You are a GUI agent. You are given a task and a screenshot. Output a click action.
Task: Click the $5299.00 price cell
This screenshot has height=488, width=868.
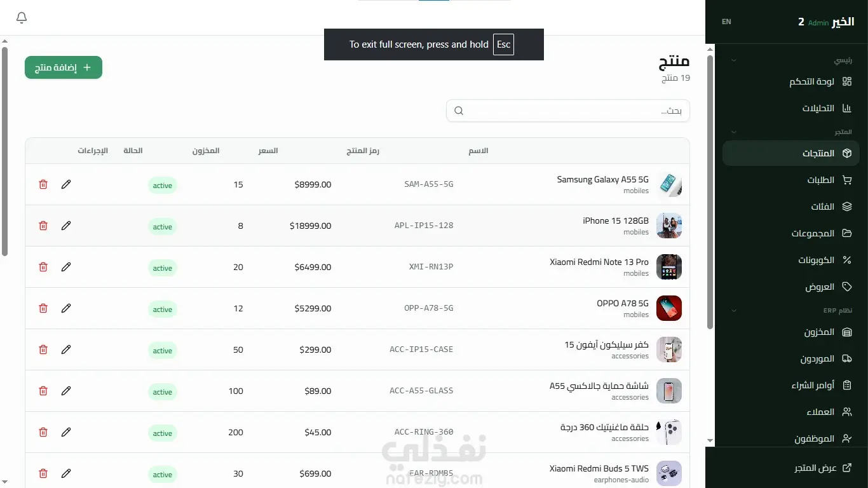coord(313,309)
